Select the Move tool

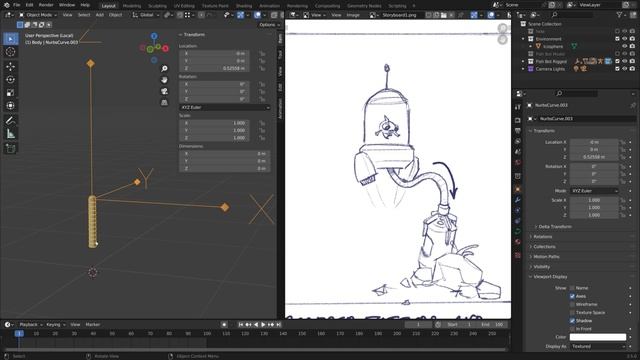tap(11, 66)
